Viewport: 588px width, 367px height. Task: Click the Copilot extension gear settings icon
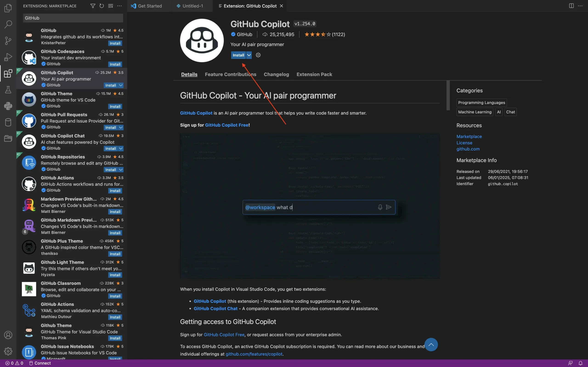(258, 55)
